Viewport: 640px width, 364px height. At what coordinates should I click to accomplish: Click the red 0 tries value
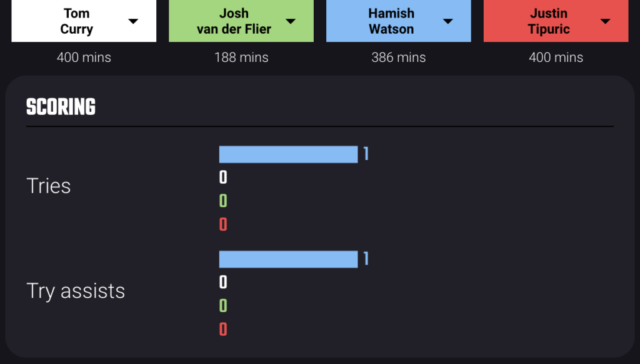coord(223,225)
